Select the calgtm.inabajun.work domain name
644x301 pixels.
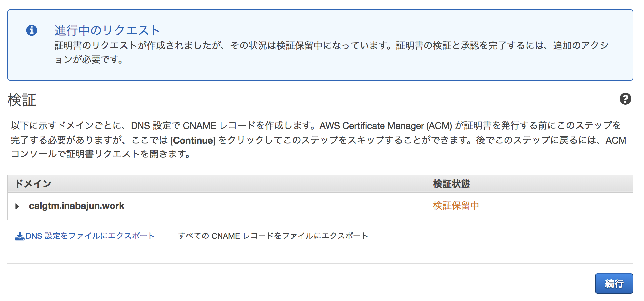tap(76, 206)
